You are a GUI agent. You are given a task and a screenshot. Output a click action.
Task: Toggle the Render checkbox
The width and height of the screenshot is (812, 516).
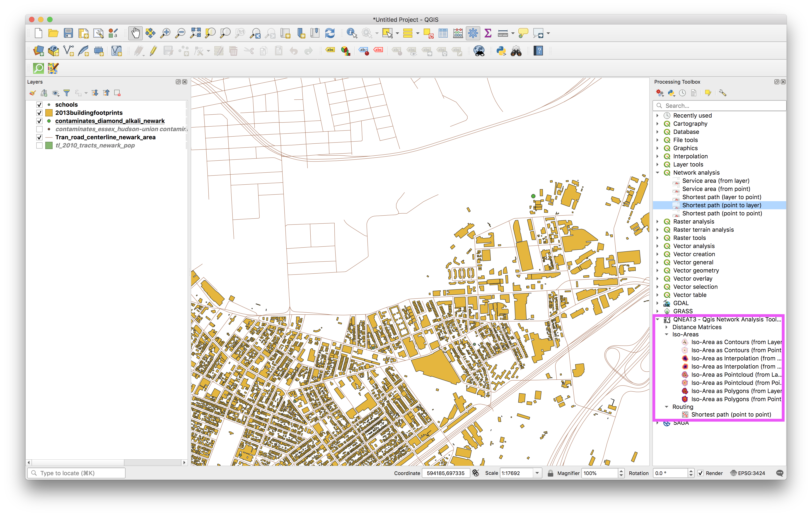pyautogui.click(x=700, y=473)
